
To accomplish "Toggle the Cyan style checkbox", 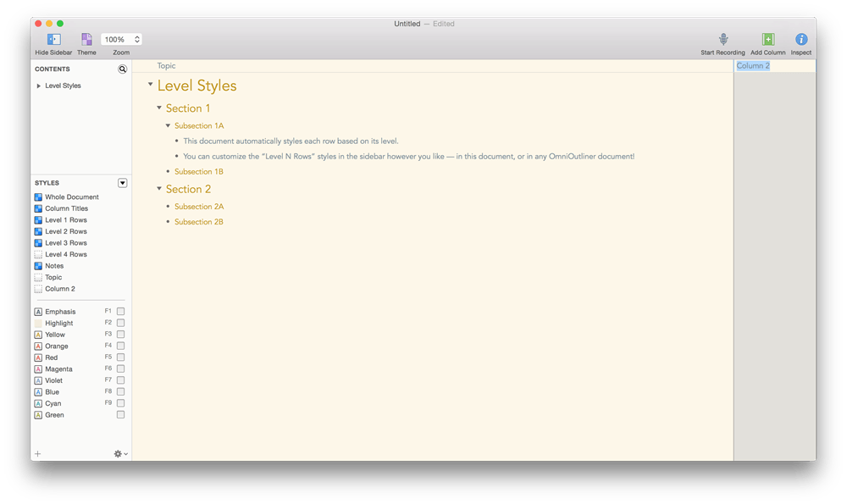I will tap(120, 403).
